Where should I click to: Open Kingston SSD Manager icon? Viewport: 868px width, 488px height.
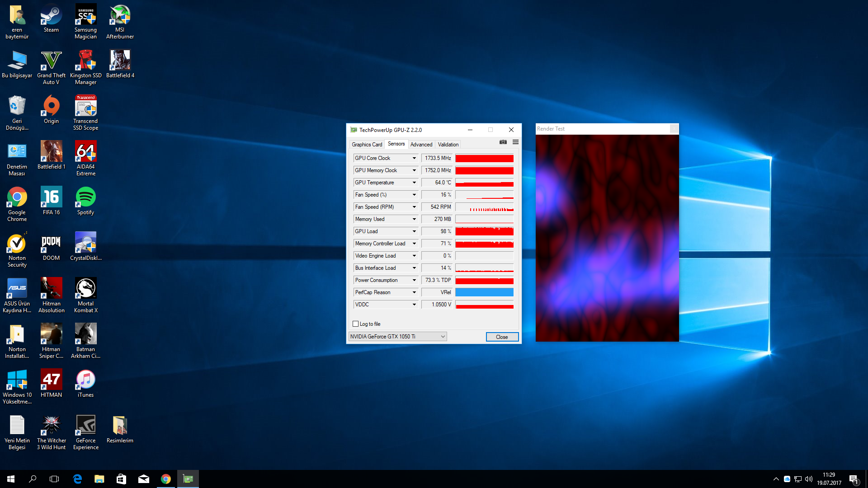pyautogui.click(x=85, y=67)
